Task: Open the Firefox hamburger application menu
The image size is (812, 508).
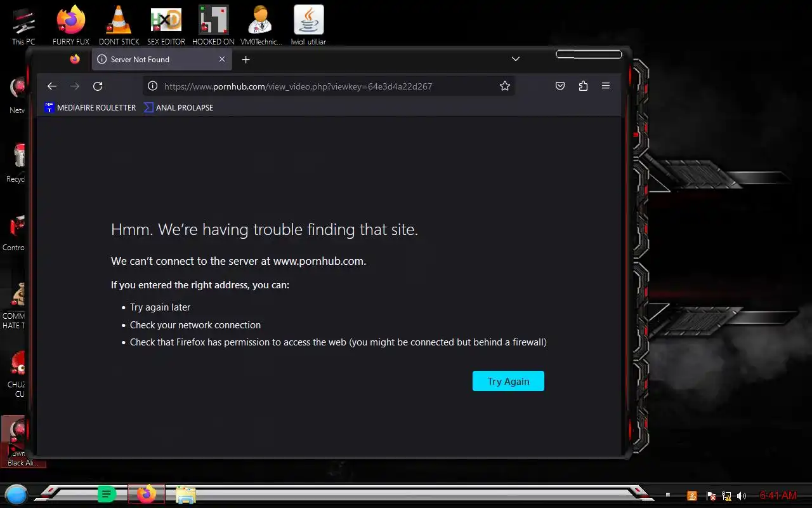Action: click(x=606, y=86)
